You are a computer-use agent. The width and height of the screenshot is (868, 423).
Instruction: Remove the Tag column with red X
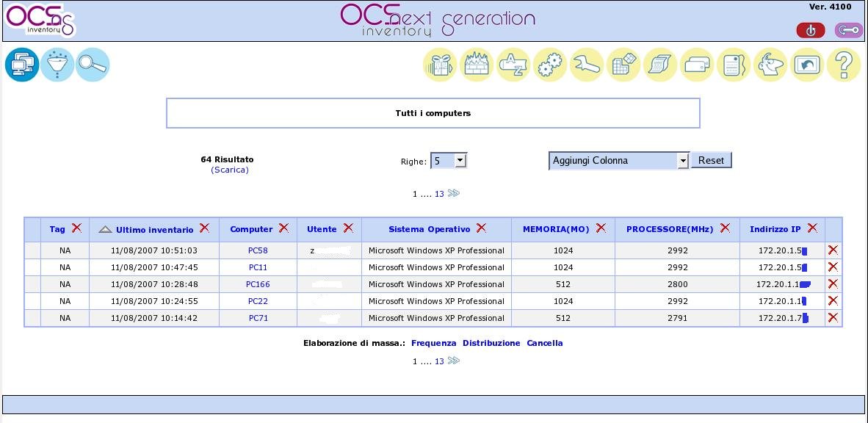(x=76, y=228)
